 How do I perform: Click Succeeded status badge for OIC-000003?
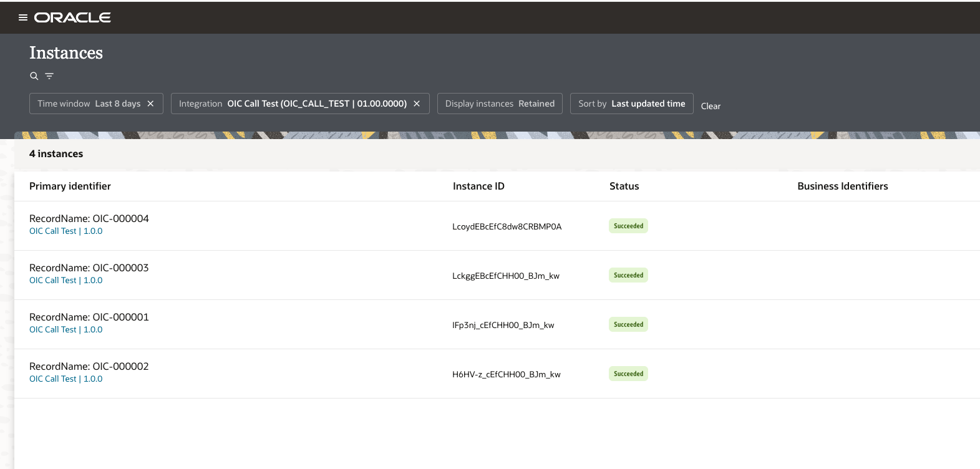point(628,275)
